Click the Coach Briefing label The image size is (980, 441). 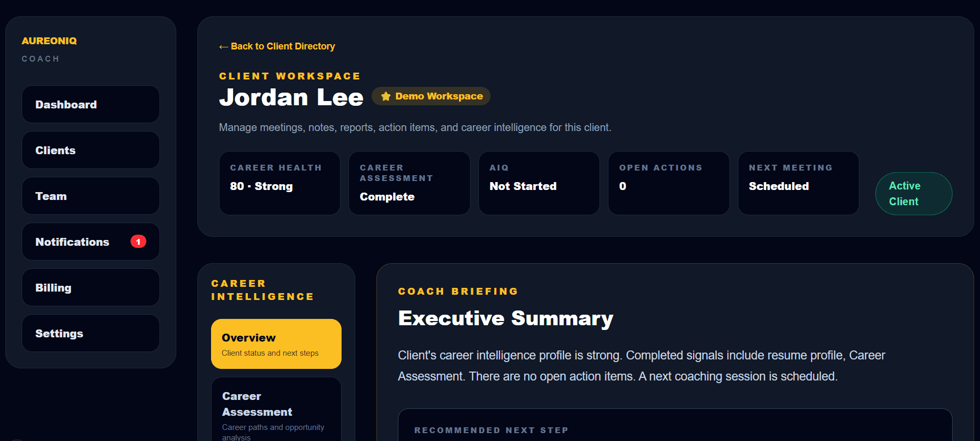point(458,291)
